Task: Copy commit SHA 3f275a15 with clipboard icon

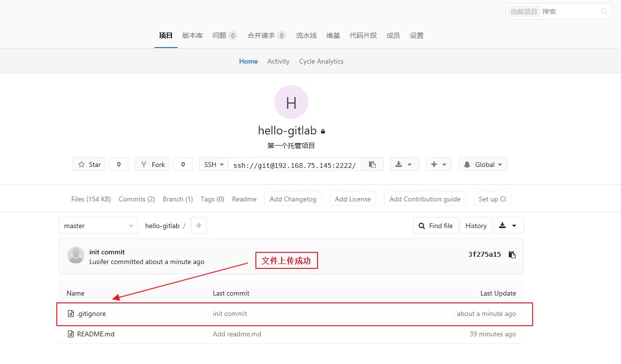Action: point(512,255)
